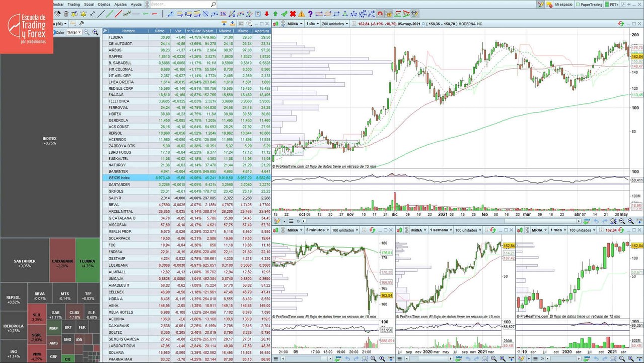
Task: Open the 5 minutos timeframe dropdown
Action: pyautogui.click(x=317, y=230)
